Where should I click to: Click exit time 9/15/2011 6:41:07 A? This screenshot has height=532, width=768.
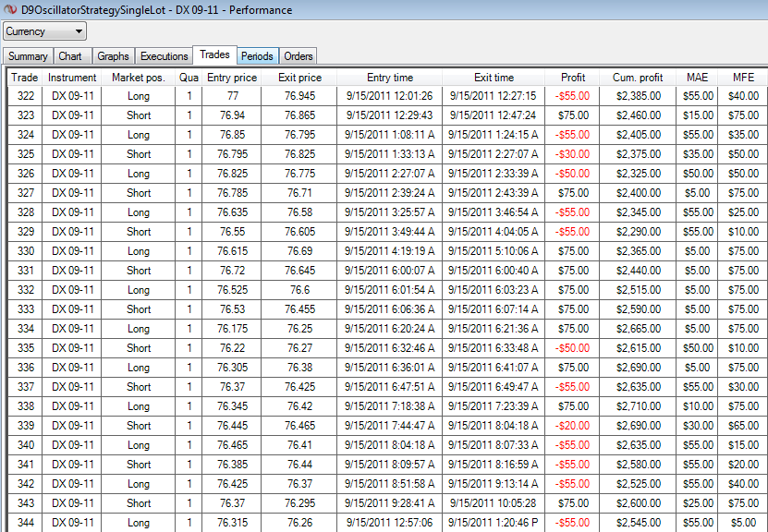pos(494,368)
